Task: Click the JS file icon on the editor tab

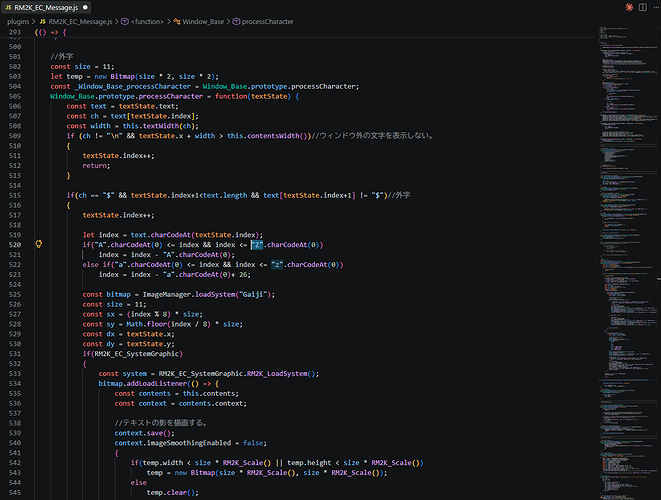Action: click(8, 7)
